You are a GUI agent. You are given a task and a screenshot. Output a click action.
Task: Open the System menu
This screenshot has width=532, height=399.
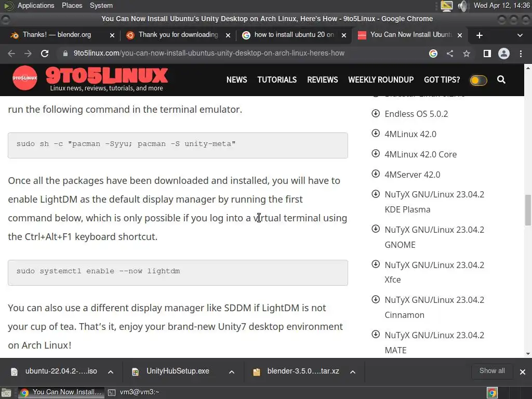pos(101,5)
